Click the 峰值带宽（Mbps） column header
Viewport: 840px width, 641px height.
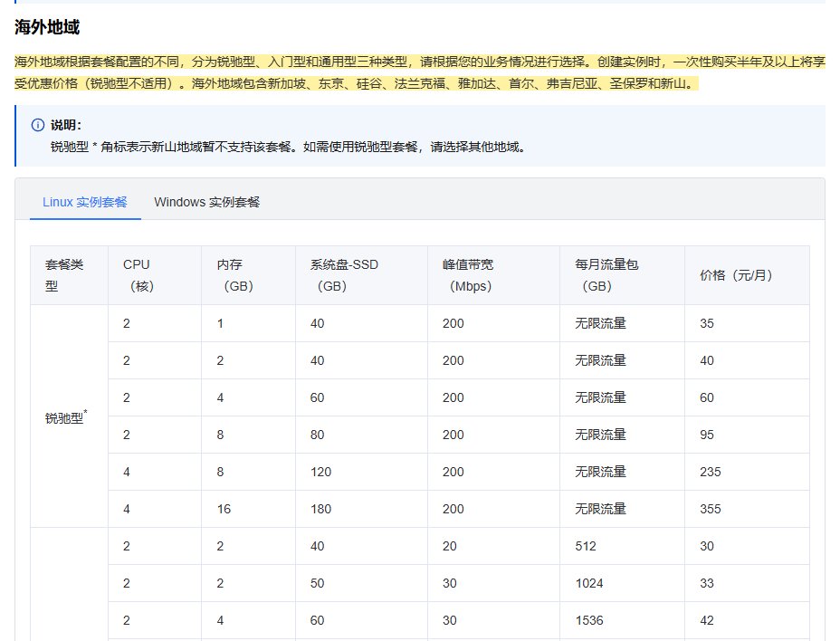coord(493,275)
